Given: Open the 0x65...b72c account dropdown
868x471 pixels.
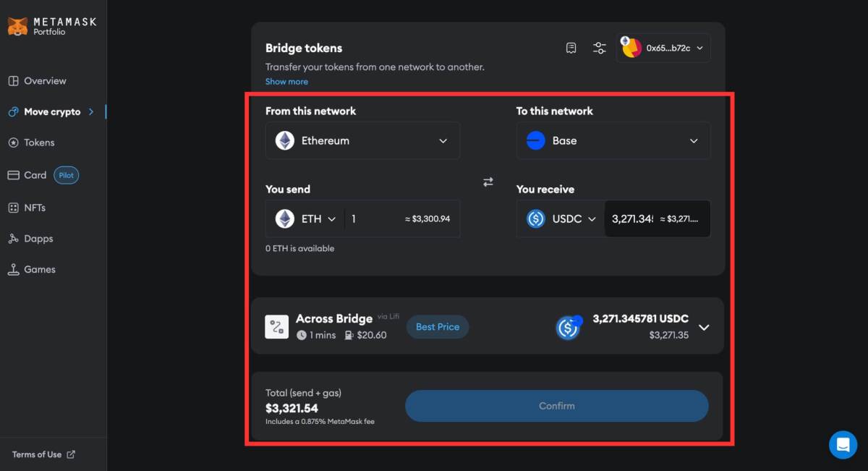Looking at the screenshot, I should click(x=662, y=47).
